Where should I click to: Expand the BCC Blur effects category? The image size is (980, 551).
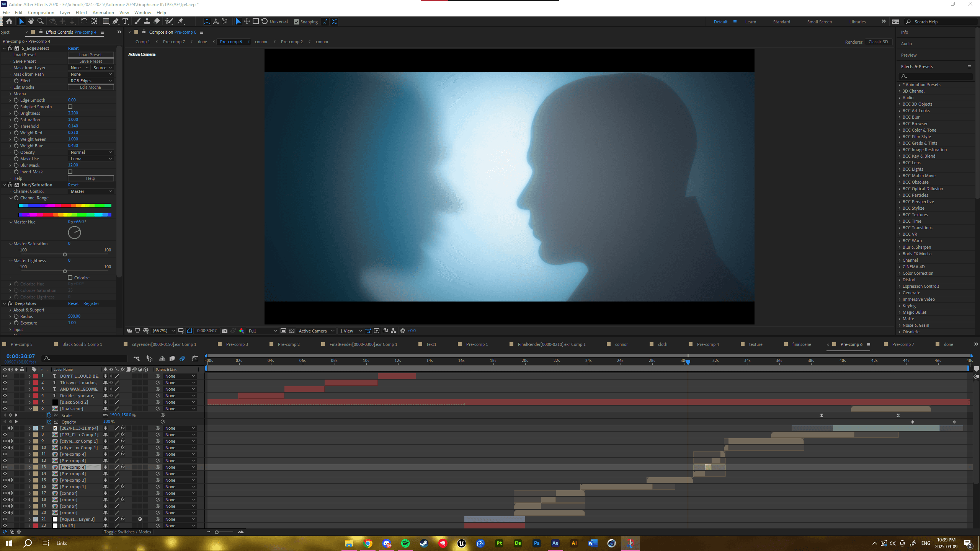(x=900, y=117)
